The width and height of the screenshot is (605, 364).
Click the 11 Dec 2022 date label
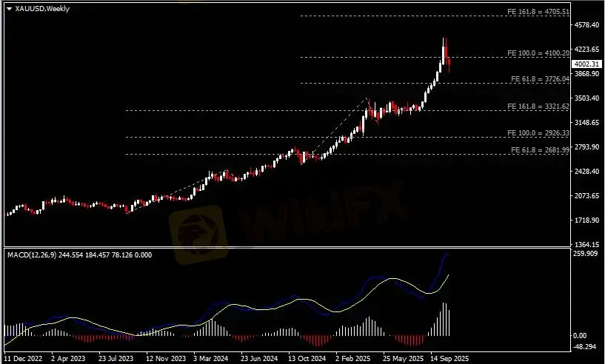click(23, 358)
